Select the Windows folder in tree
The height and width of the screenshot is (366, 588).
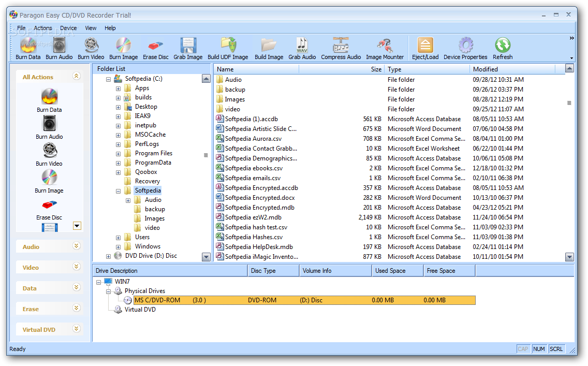click(x=148, y=246)
